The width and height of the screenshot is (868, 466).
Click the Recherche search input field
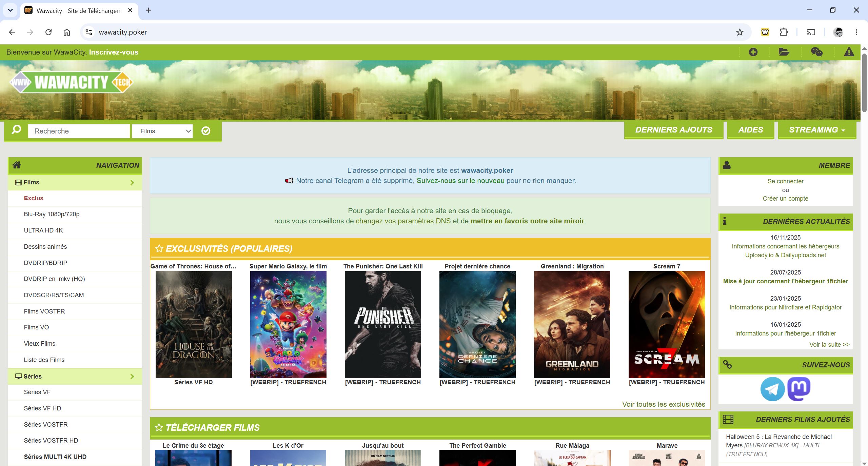click(79, 131)
